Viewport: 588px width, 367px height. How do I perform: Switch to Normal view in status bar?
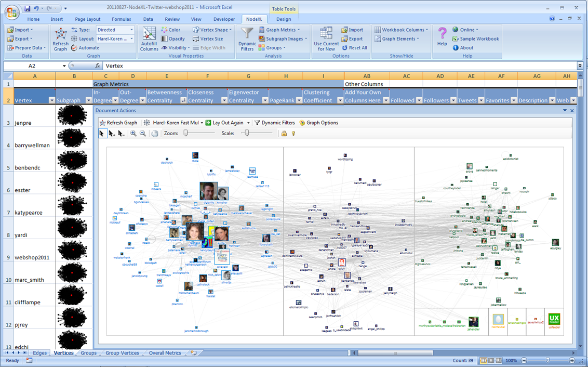pos(484,361)
